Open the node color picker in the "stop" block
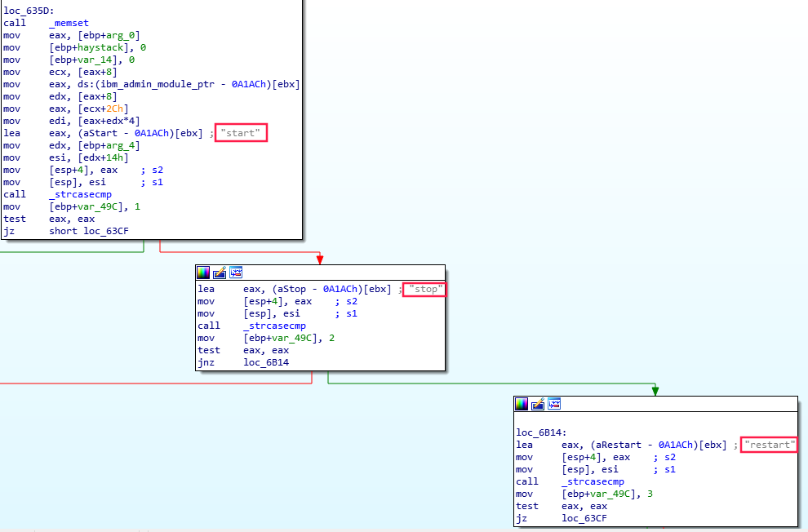The image size is (808, 532). coord(204,273)
